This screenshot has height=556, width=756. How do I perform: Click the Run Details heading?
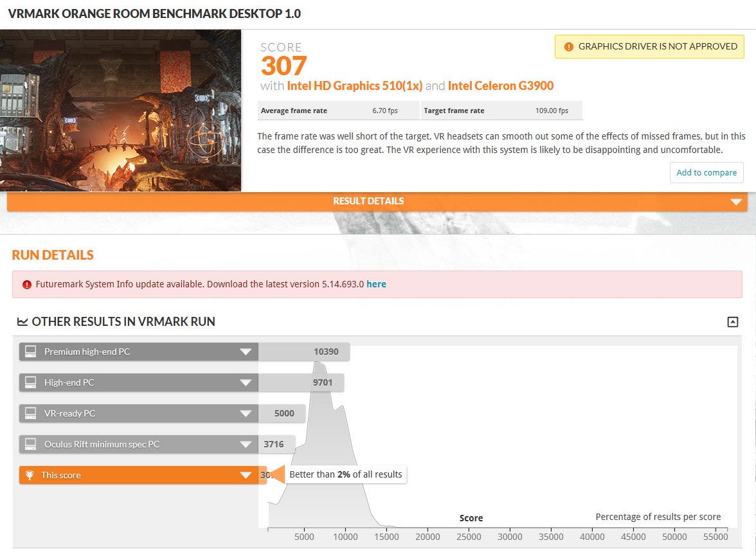[x=53, y=255]
